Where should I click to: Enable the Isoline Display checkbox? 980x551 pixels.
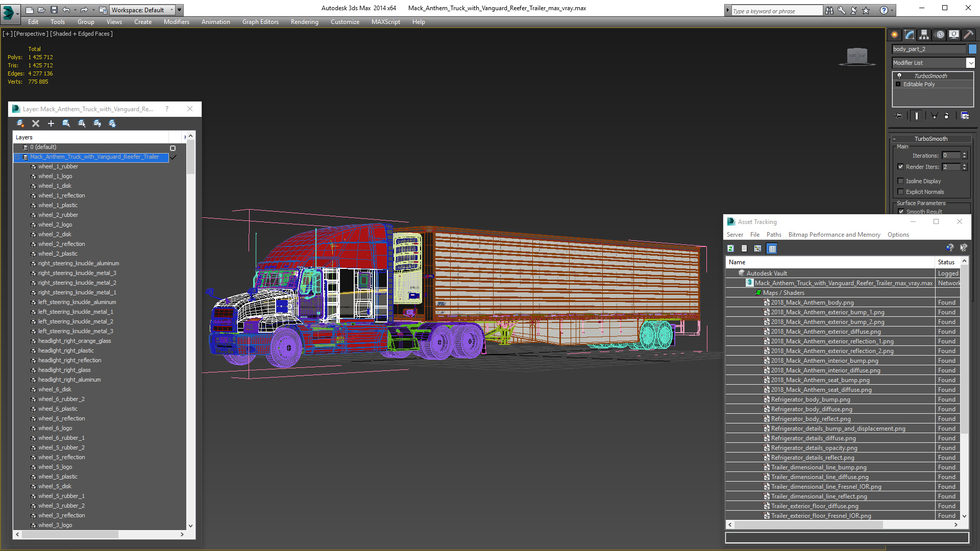pos(901,181)
